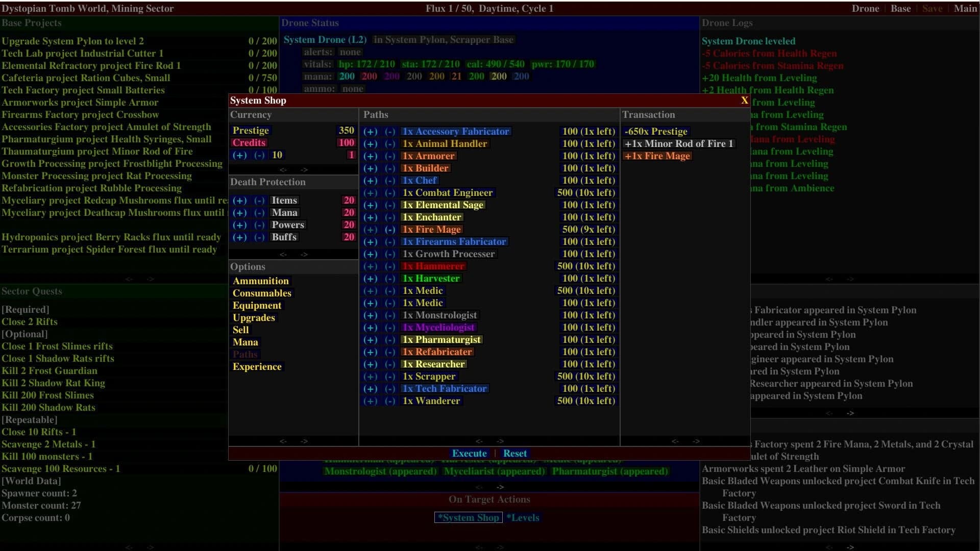Page Death Protection list forward
980x551 pixels.
click(x=304, y=255)
